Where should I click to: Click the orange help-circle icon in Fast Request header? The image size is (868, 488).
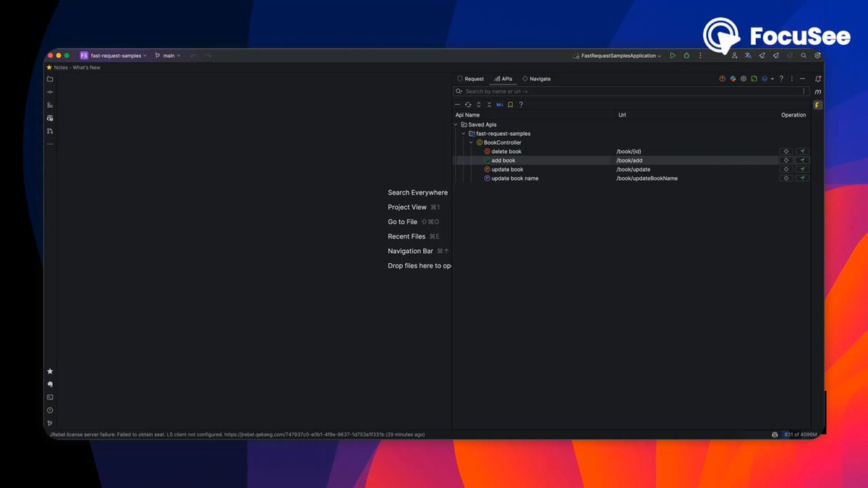722,79
